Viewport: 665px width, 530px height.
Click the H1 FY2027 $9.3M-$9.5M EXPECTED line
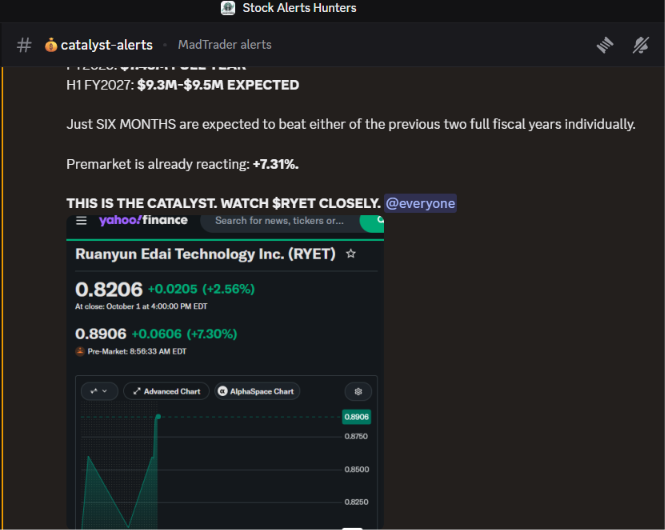click(183, 85)
